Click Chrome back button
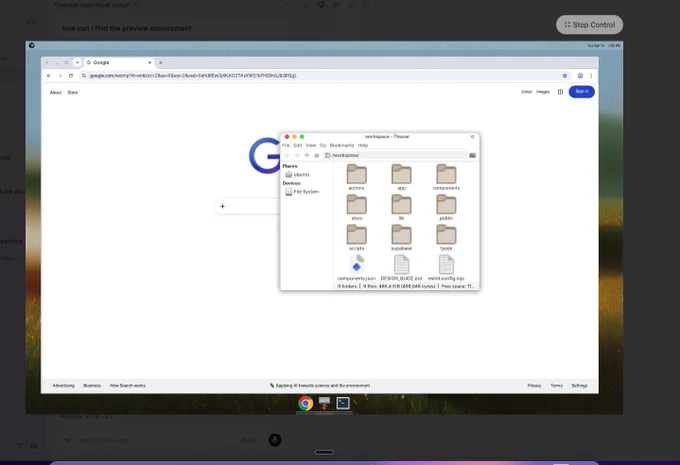Viewport: 680px width, 465px height. [49, 75]
